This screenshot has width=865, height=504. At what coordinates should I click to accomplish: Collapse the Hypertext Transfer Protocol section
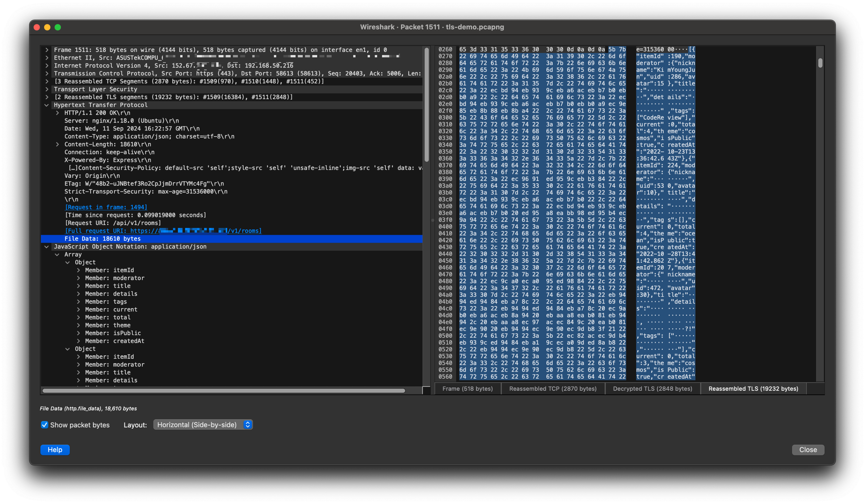(x=47, y=105)
